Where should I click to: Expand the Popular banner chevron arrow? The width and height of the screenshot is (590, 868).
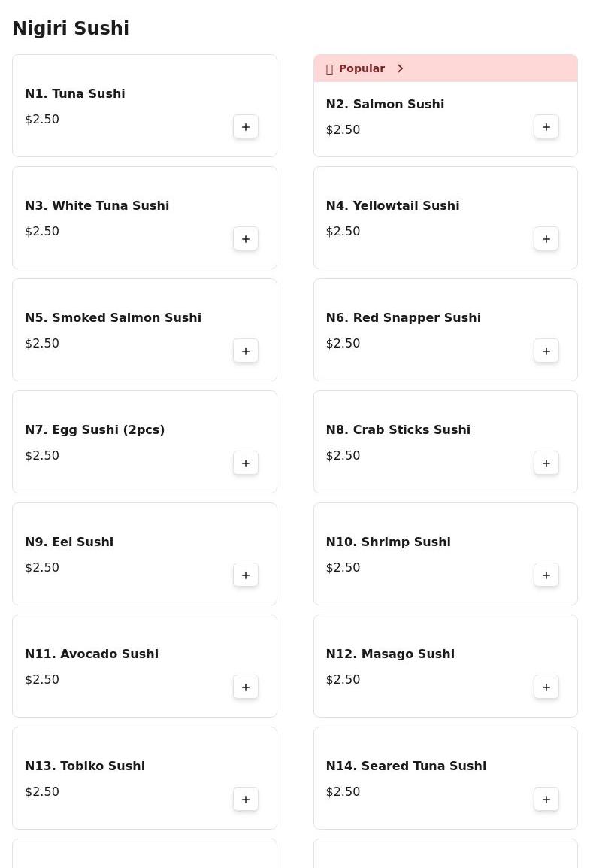coord(401,68)
